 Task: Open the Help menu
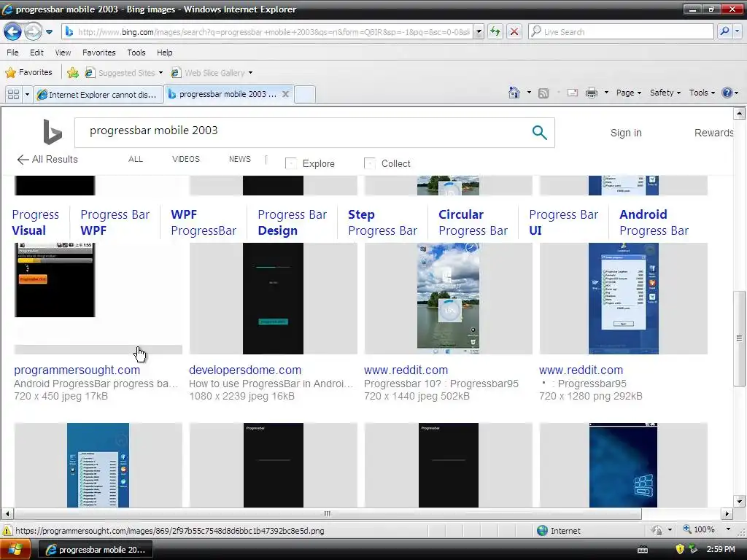tap(165, 52)
